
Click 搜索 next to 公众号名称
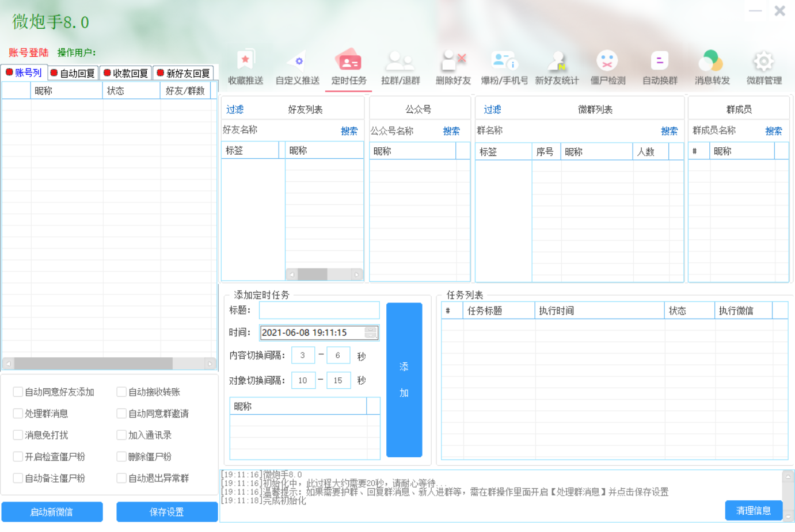click(451, 131)
